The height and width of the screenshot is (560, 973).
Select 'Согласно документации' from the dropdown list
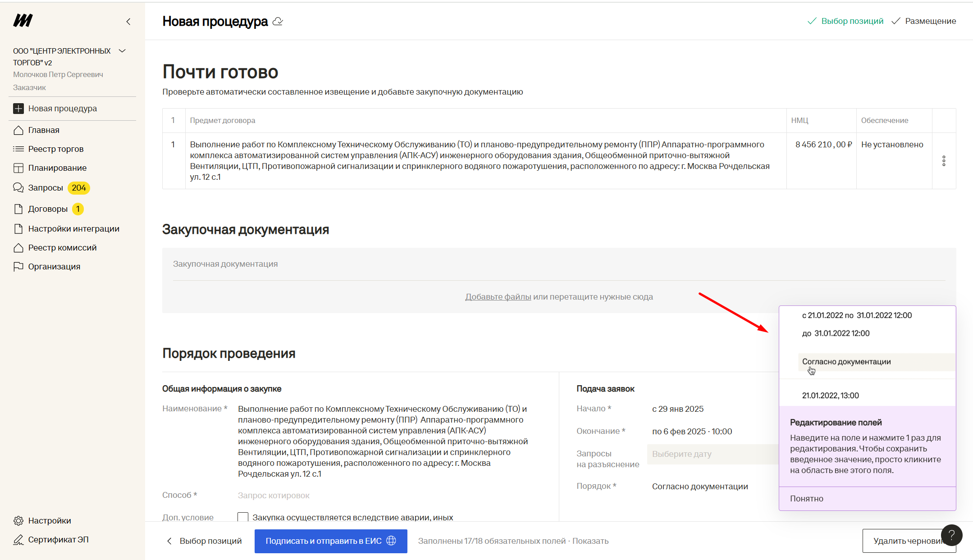pyautogui.click(x=846, y=362)
